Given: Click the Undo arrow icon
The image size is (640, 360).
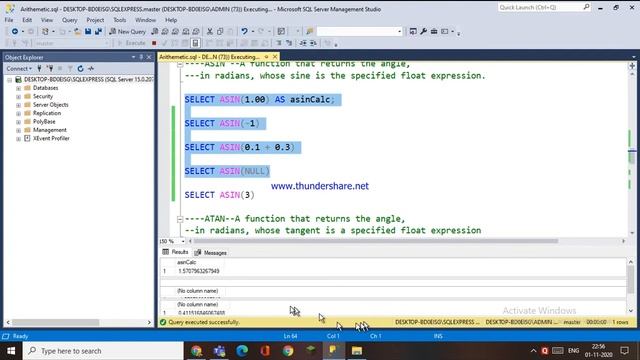Looking at the screenshot, I should 244,31.
